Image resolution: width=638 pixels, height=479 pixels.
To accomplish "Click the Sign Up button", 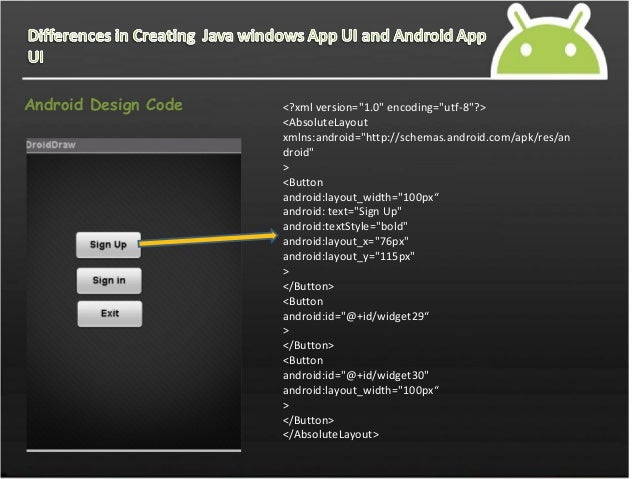I will (x=108, y=245).
